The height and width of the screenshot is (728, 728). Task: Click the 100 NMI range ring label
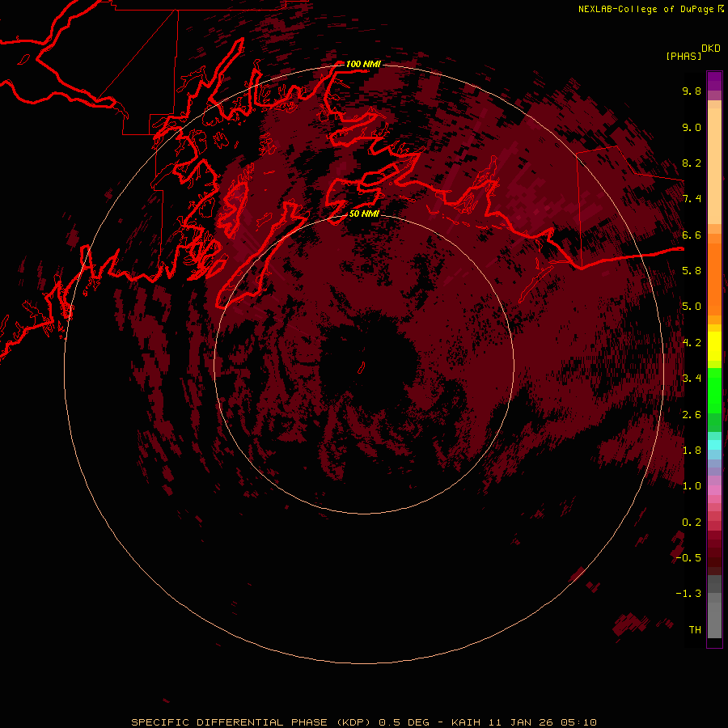coord(363,64)
